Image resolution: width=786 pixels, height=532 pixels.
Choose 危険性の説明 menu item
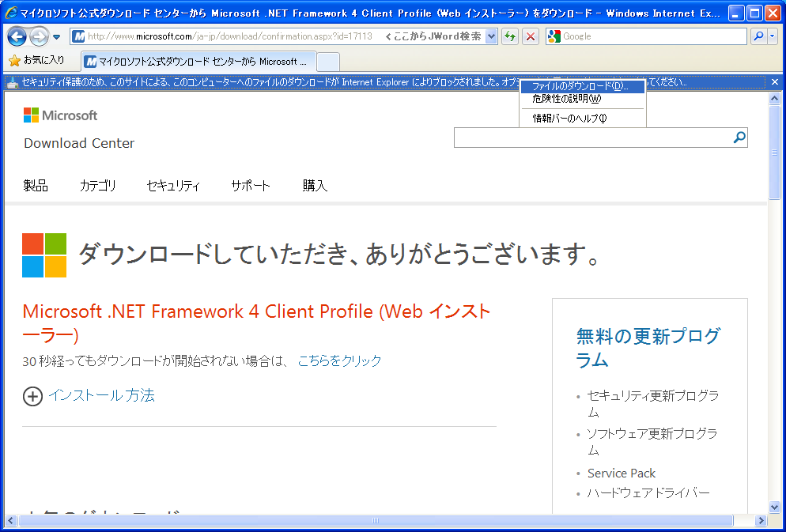(583, 99)
